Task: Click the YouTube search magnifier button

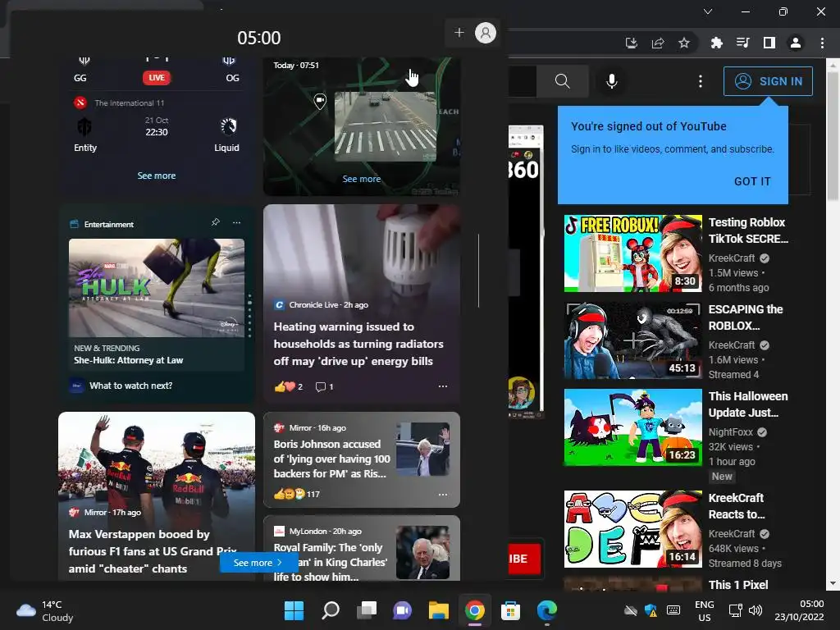Action: click(562, 81)
